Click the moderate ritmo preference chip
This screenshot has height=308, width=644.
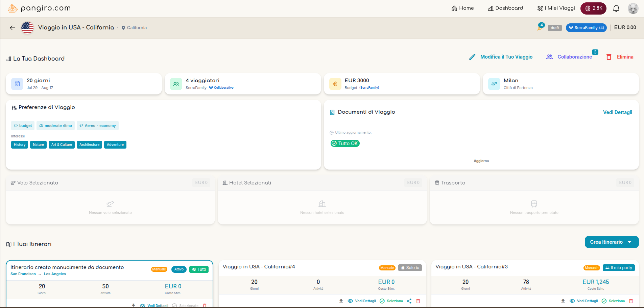click(55, 126)
